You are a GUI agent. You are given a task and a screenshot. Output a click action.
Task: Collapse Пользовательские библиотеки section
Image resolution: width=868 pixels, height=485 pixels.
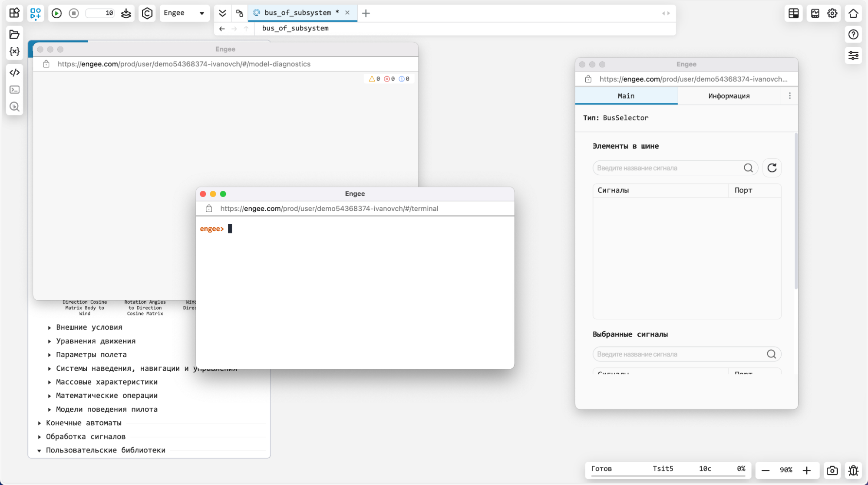[x=40, y=450]
